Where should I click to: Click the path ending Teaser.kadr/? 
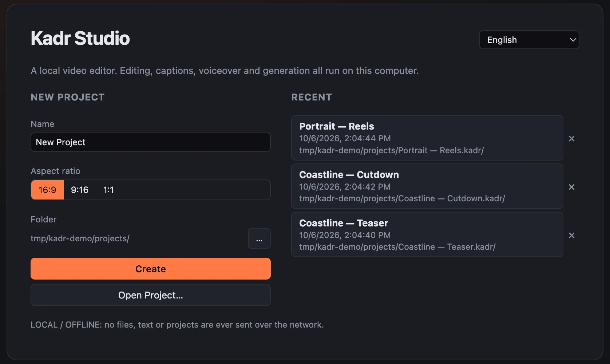397,247
